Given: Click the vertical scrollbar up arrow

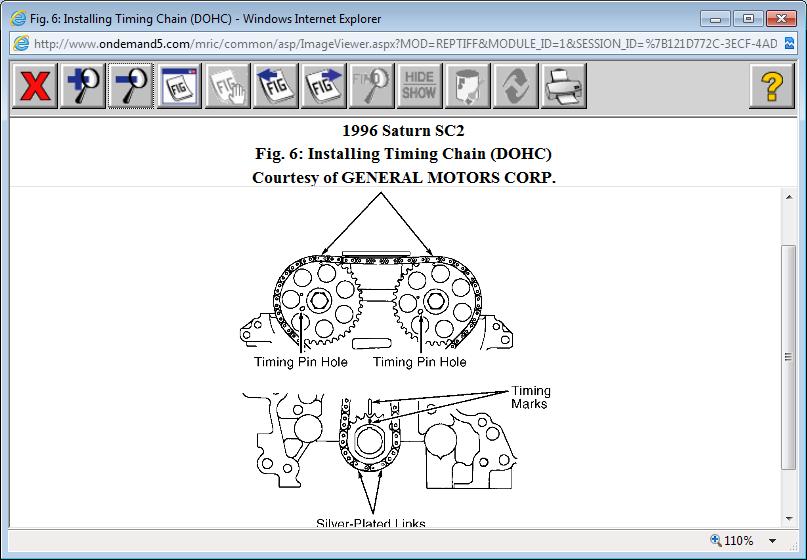Looking at the screenshot, I should coord(790,196).
